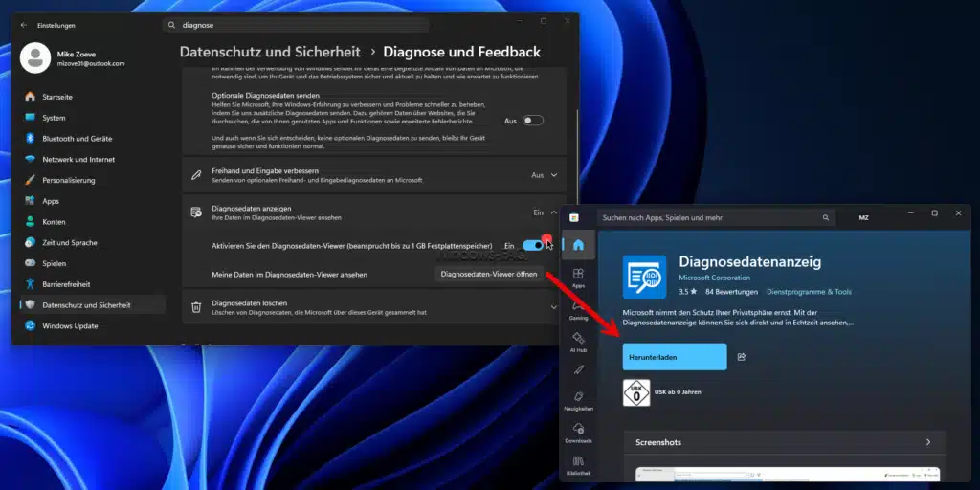This screenshot has width=980, height=490.
Task: Open the MZ account button in Store
Action: coord(864,218)
